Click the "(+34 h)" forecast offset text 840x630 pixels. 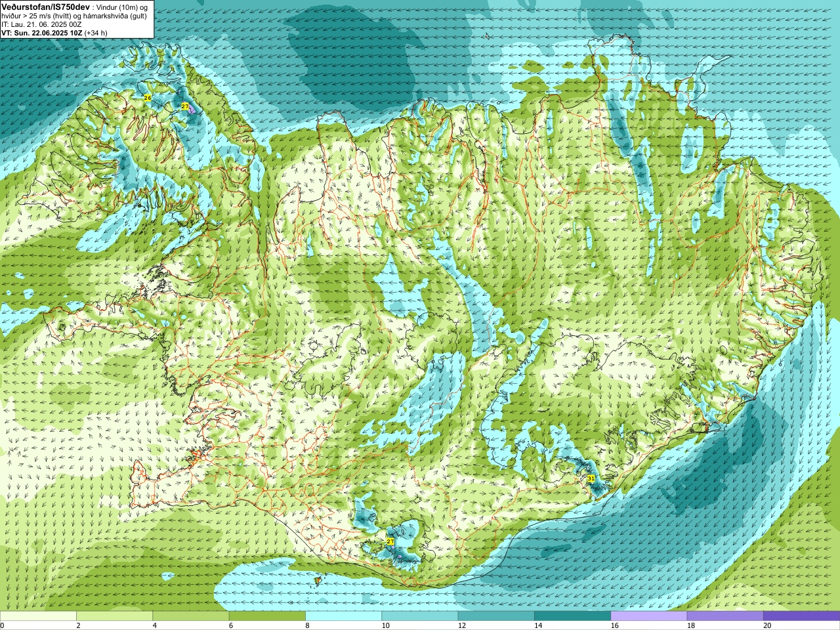(96, 33)
